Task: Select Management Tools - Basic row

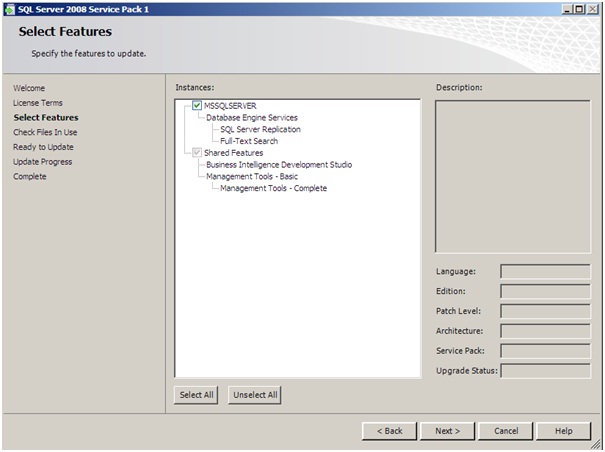Action: pos(252,176)
